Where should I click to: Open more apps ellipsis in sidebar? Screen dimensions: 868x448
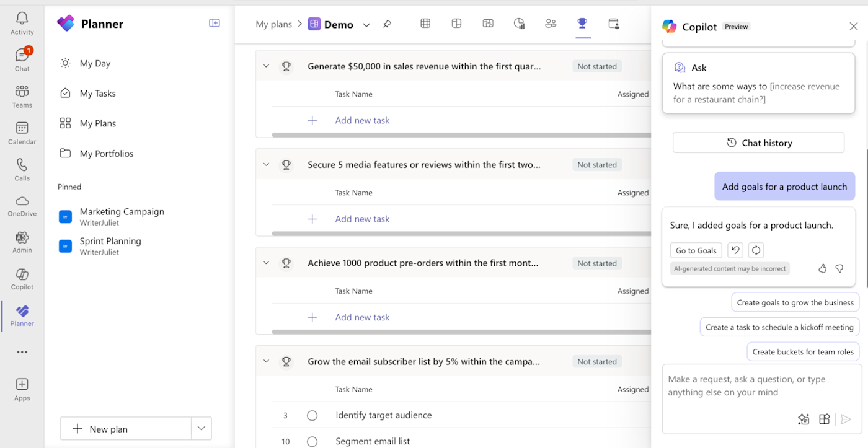tap(22, 352)
